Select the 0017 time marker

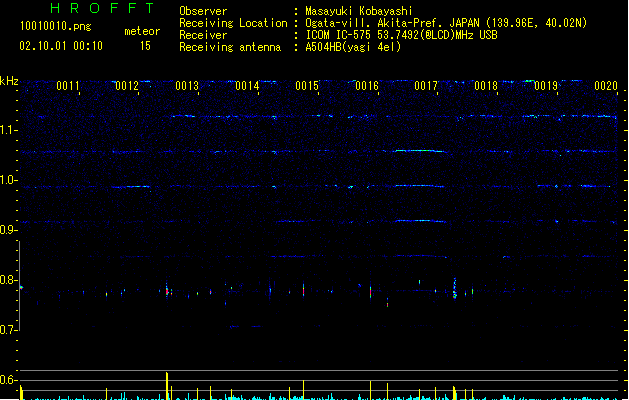(427, 87)
